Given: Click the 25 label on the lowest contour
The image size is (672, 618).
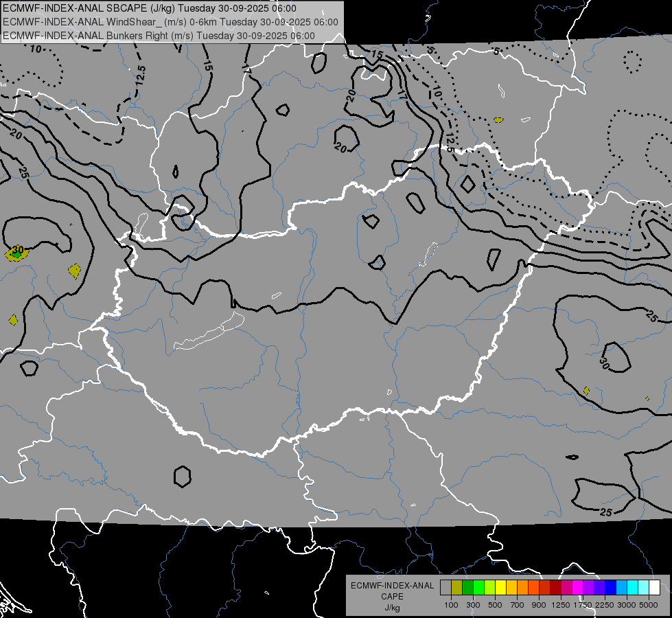Looking at the screenshot, I should 605,512.
